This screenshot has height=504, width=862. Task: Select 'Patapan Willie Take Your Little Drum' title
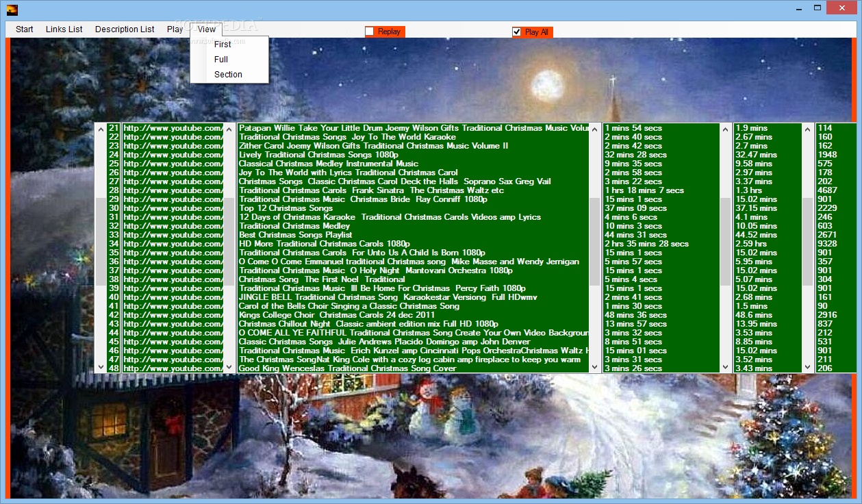[x=414, y=128]
